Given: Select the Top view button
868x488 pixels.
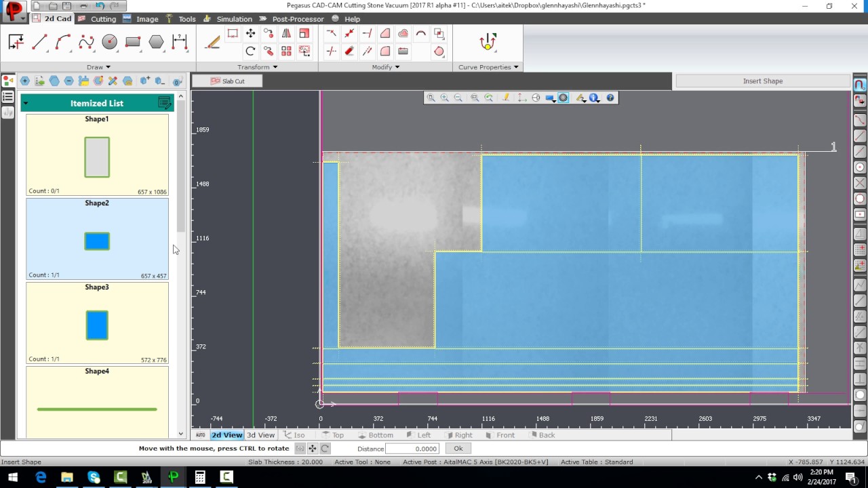Looking at the screenshot, I should click(332, 435).
